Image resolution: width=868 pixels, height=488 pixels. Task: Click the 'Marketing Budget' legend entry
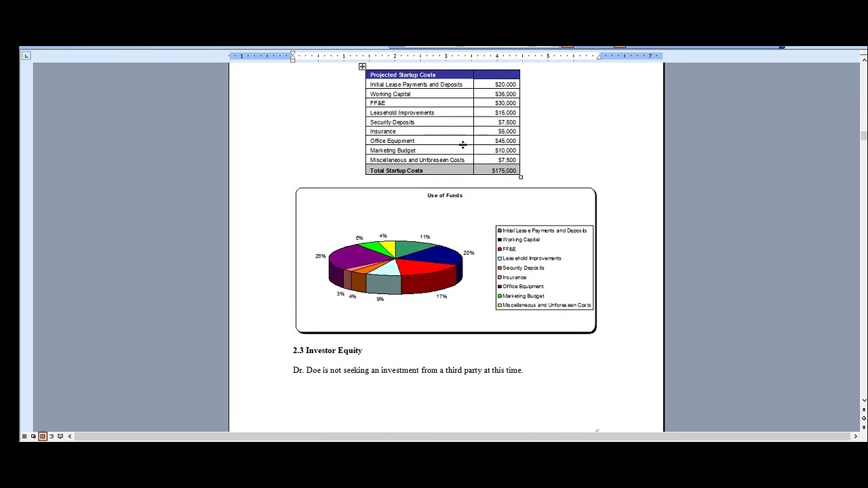click(521, 296)
